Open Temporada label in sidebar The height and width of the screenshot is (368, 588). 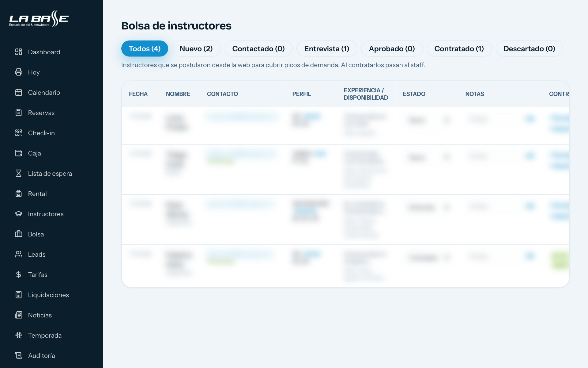point(45,335)
